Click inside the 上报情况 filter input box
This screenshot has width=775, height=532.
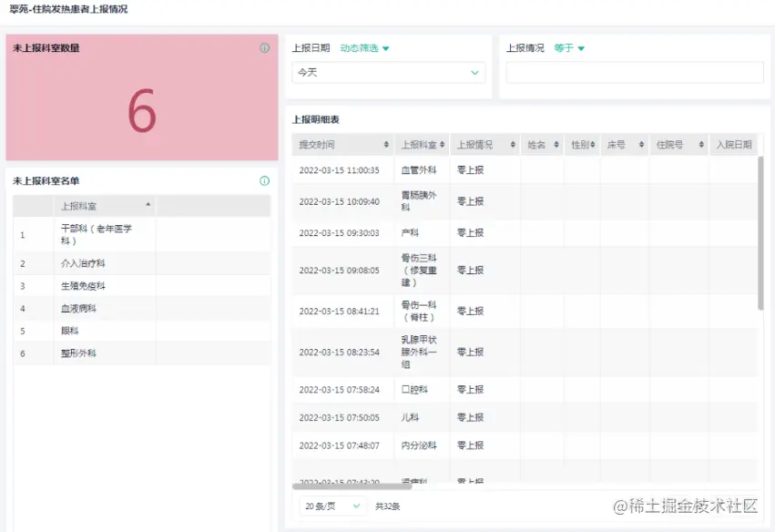click(631, 72)
